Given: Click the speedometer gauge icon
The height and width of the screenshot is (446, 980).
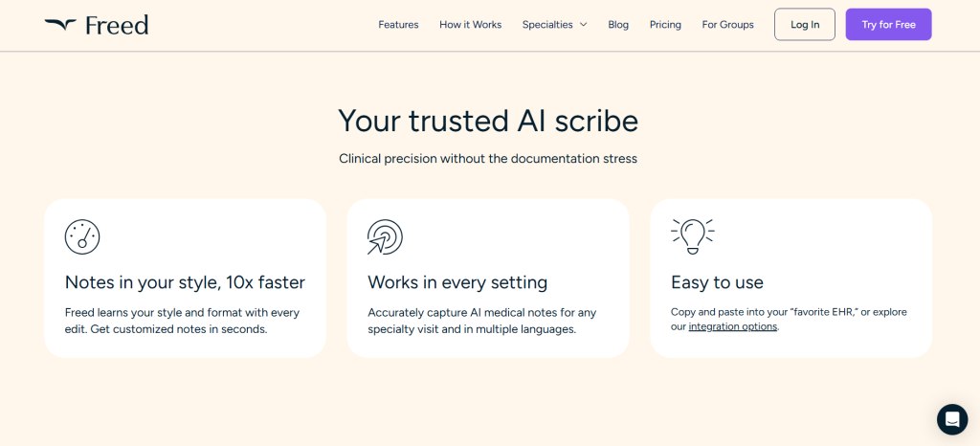Looking at the screenshot, I should pos(82,236).
